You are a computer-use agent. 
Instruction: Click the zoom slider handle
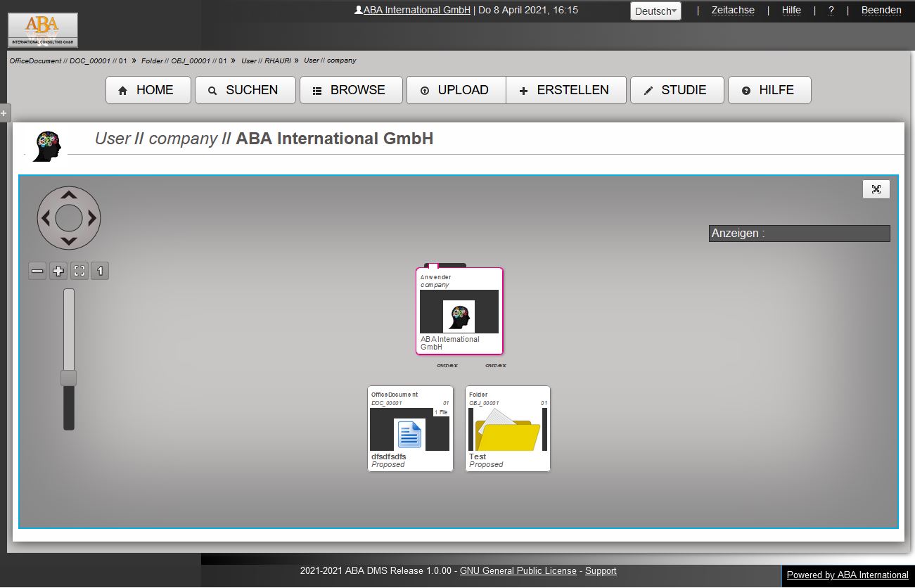69,378
